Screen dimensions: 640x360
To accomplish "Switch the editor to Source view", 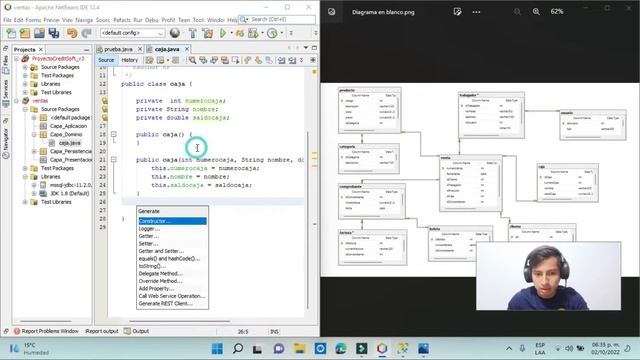I will click(x=106, y=60).
